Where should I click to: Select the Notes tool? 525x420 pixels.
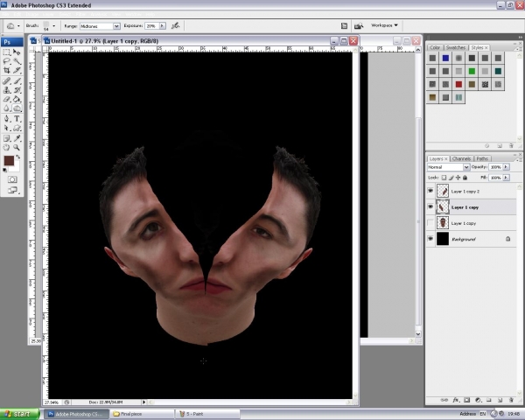(7, 138)
